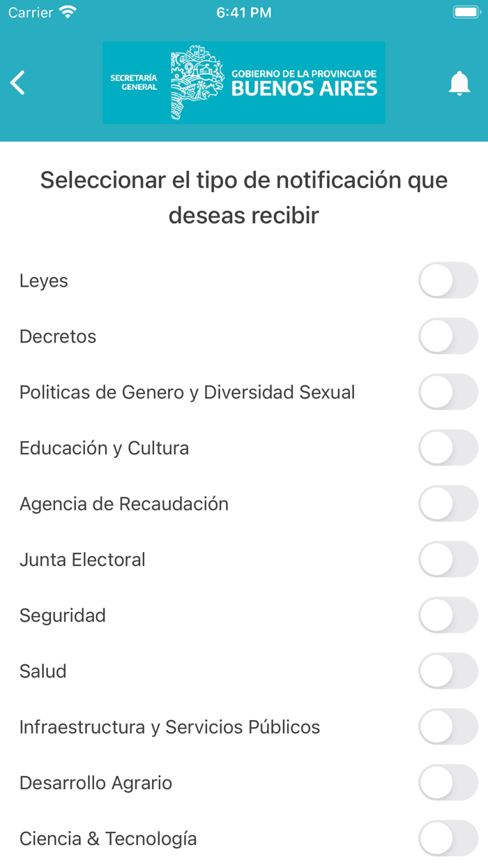Viewport: 488px width, 868px height.
Task: Turn on the Decretos switch
Action: point(448,336)
